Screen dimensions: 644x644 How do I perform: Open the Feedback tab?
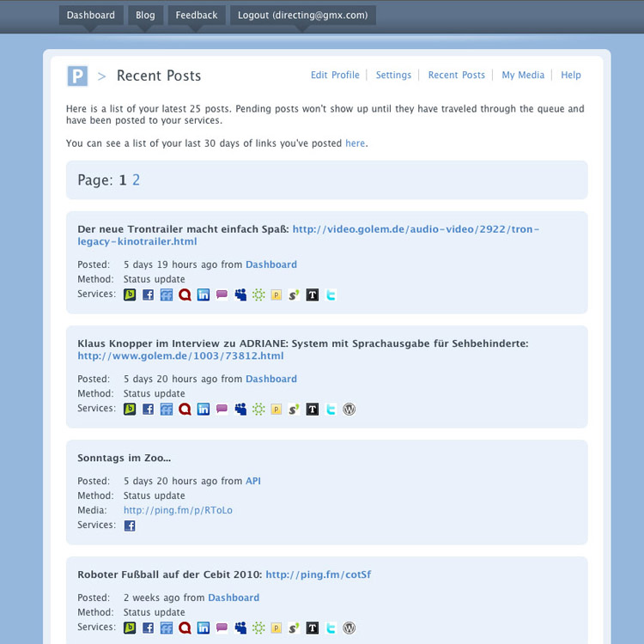point(197,15)
